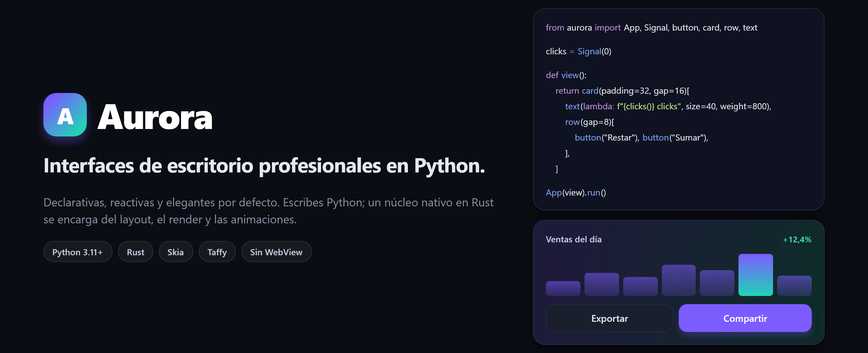Click the Compartir button

click(x=745, y=318)
